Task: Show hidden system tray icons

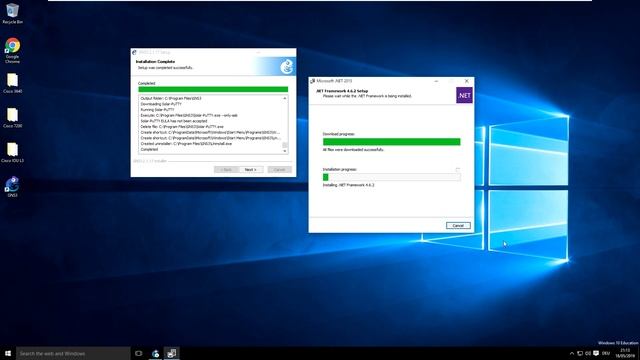Action: (x=571, y=353)
